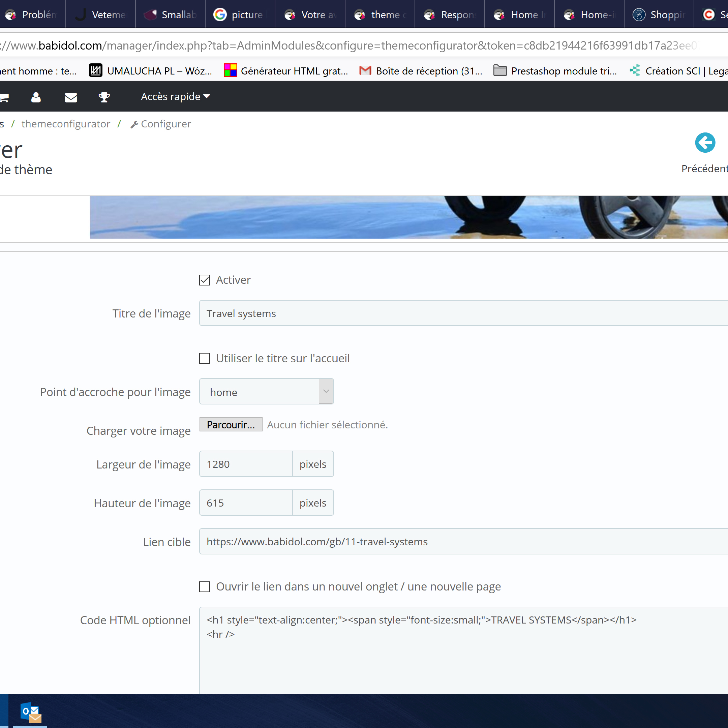The width and height of the screenshot is (728, 728).
Task: Open the Outlook icon in the taskbar
Action: [31, 712]
